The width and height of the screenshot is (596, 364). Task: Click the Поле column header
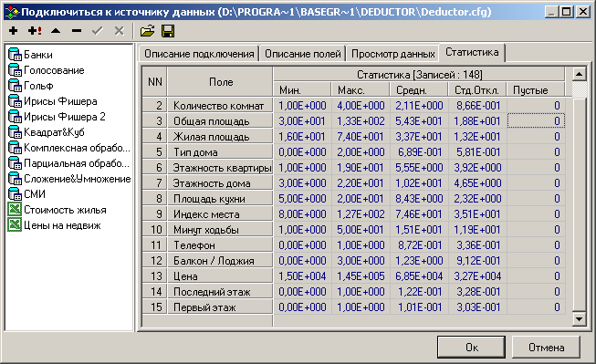pyautogui.click(x=221, y=82)
